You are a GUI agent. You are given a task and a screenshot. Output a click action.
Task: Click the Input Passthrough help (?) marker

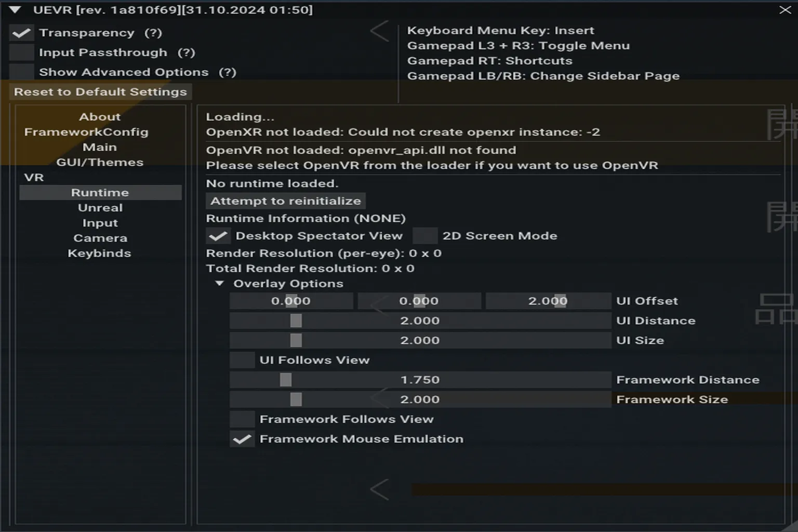[x=186, y=52]
